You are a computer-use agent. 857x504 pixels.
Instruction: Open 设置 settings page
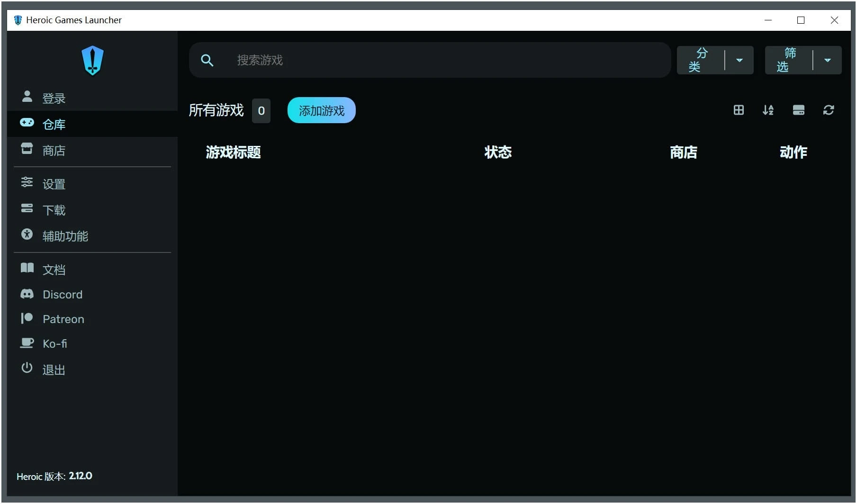54,184
